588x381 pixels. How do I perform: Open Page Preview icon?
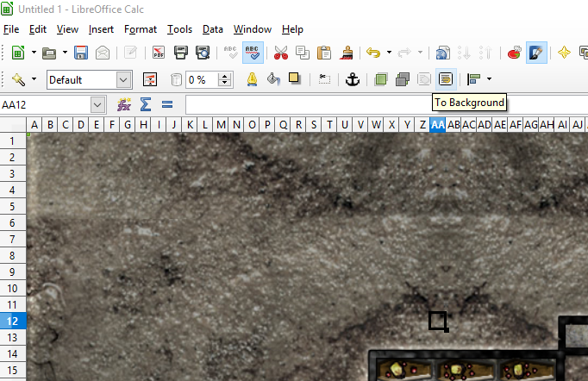point(203,53)
